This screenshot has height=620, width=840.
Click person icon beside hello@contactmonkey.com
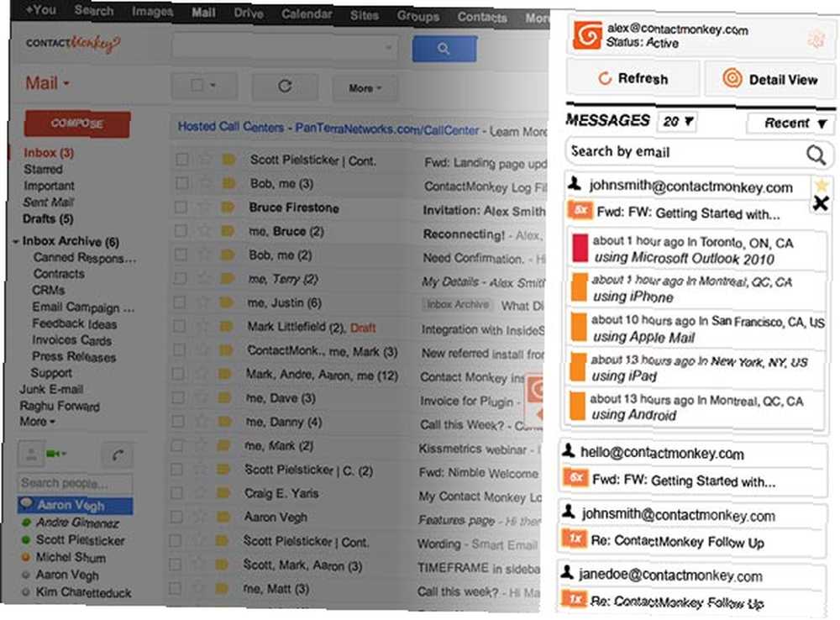click(569, 450)
